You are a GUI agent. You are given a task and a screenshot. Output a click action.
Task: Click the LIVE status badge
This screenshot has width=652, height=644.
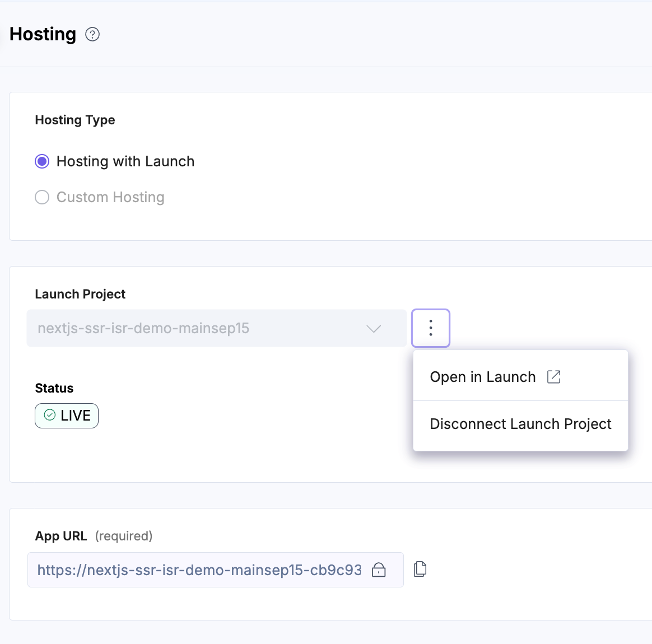coord(67,416)
